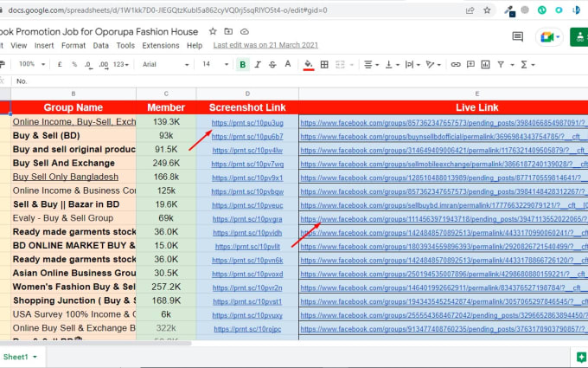Open live link for Evaly - Buy & Sell Group
This screenshot has height=368, width=588.
444,219
